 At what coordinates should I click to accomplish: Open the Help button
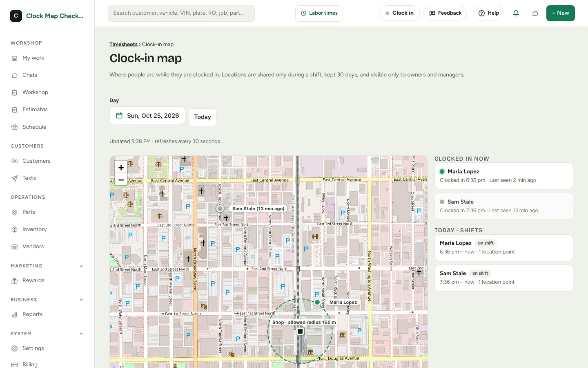coord(488,13)
